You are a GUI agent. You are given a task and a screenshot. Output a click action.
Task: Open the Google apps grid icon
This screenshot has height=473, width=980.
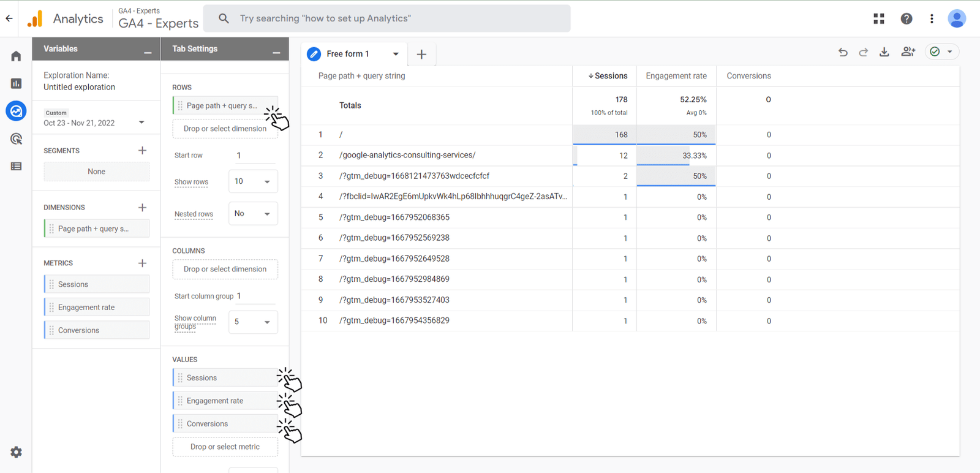[879, 18]
